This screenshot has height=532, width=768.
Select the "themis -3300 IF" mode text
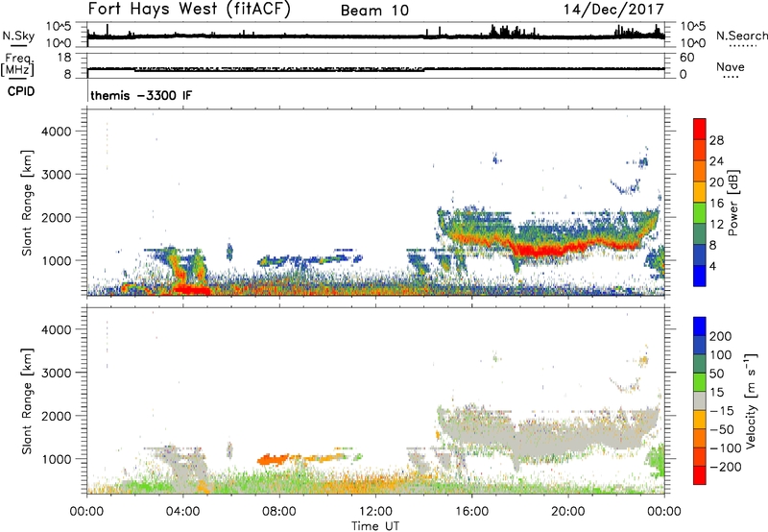[x=141, y=95]
